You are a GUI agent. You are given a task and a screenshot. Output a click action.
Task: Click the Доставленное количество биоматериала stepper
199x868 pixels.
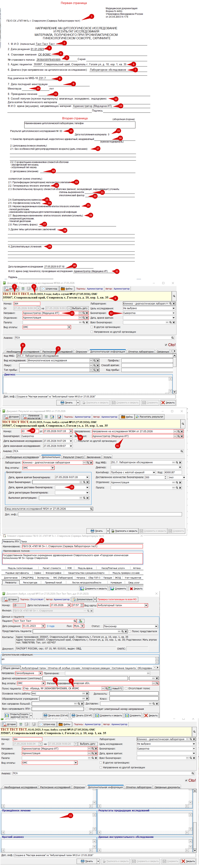click(165, 477)
